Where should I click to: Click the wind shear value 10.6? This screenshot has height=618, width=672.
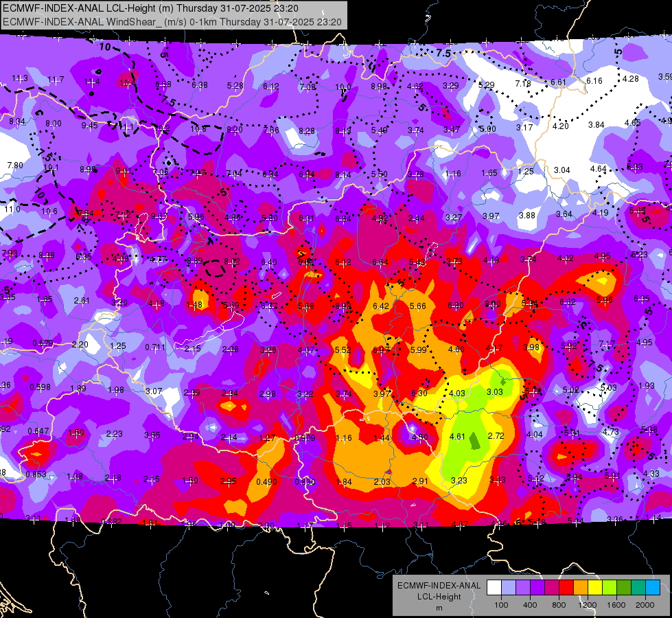pos(49,211)
